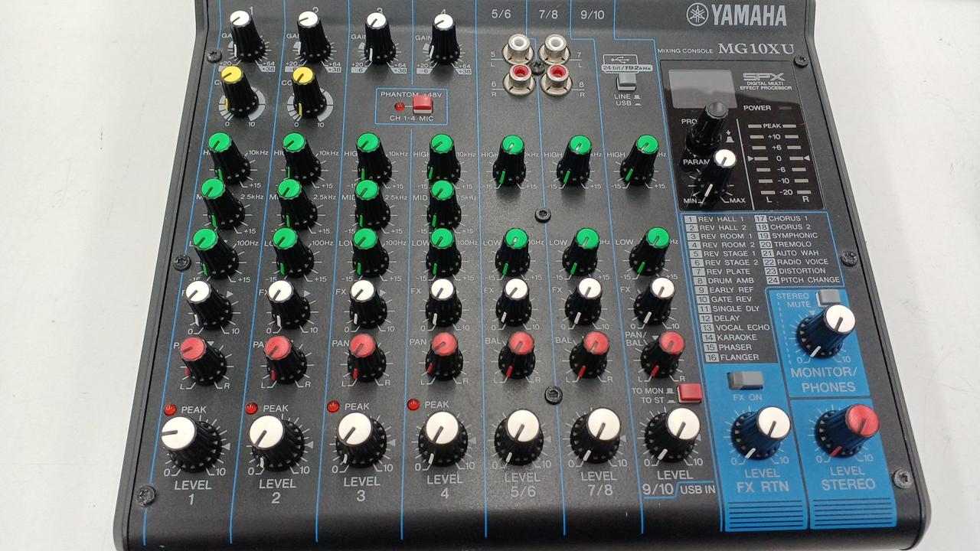The image size is (980, 551).
Task: Click the phantom power red indicator LED
Action: (399, 106)
